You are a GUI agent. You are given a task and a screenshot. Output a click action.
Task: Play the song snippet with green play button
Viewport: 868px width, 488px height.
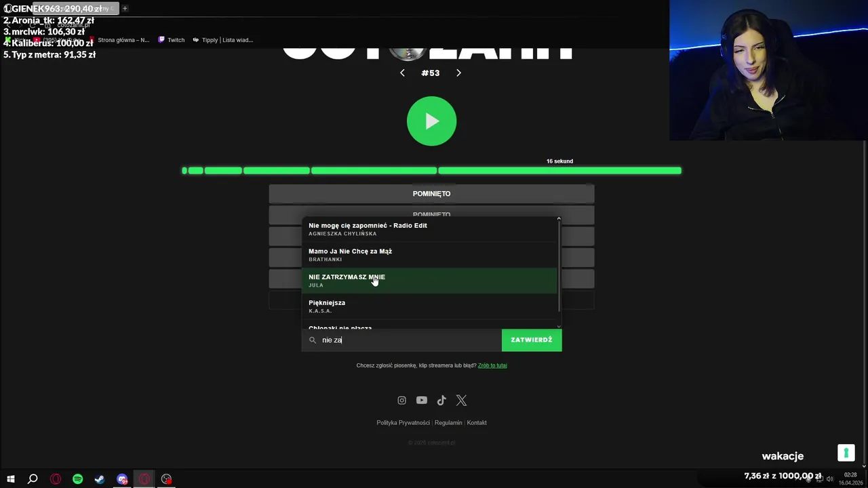click(x=431, y=121)
